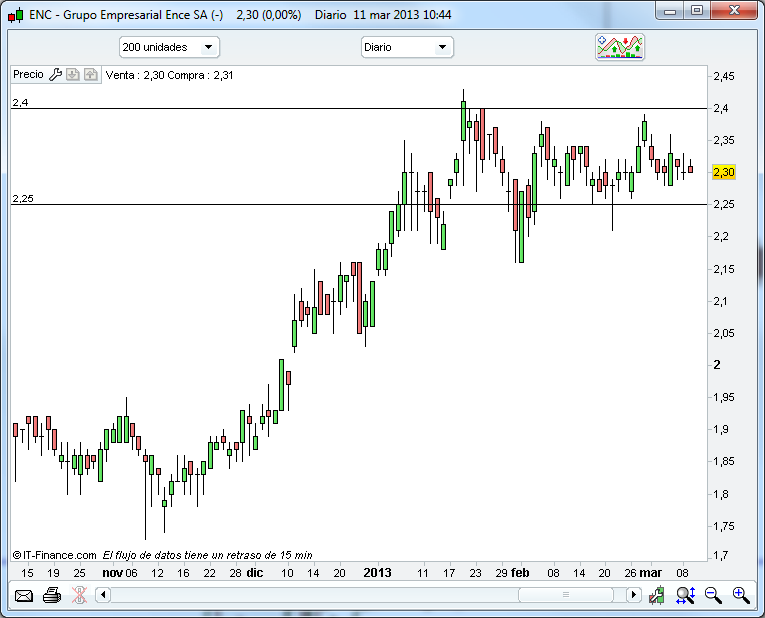Click the 2,45 value on price axis

(724, 76)
